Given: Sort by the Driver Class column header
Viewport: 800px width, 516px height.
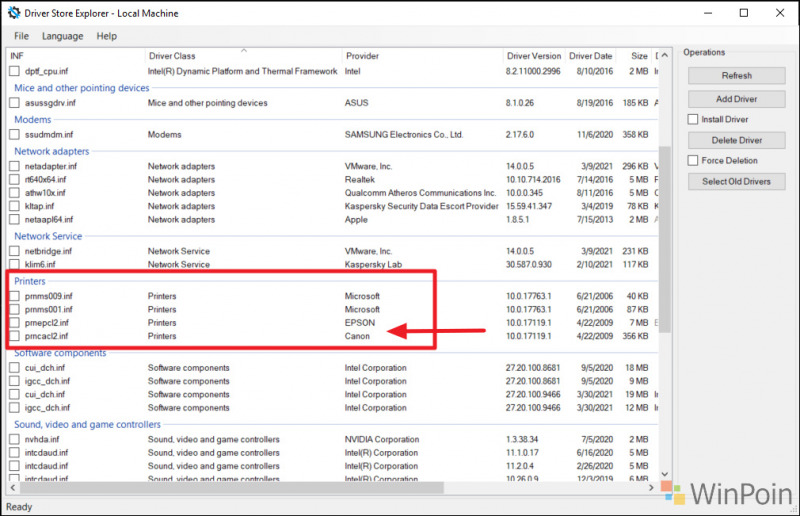Looking at the screenshot, I should pos(243,56).
